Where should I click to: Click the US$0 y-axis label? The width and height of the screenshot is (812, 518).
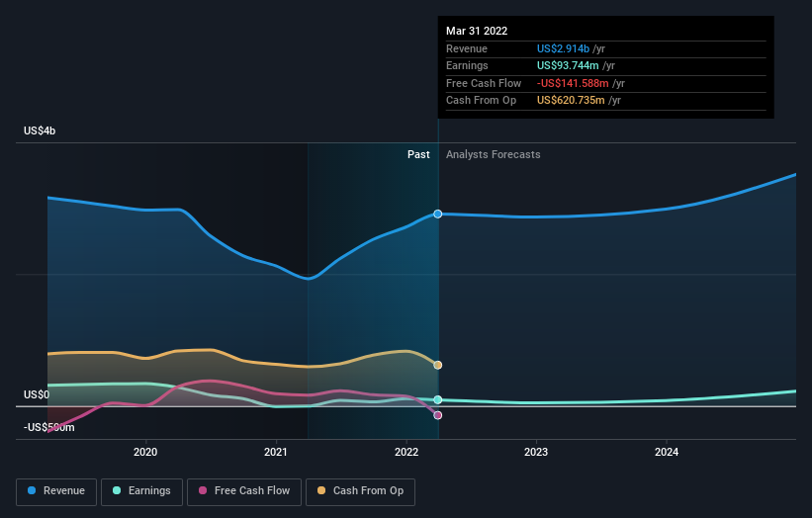[x=37, y=394]
